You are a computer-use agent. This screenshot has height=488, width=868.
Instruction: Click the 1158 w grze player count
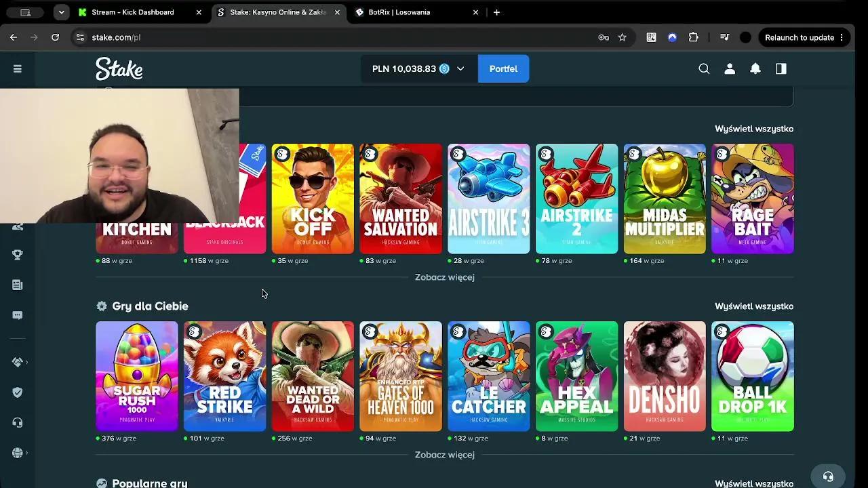(209, 261)
